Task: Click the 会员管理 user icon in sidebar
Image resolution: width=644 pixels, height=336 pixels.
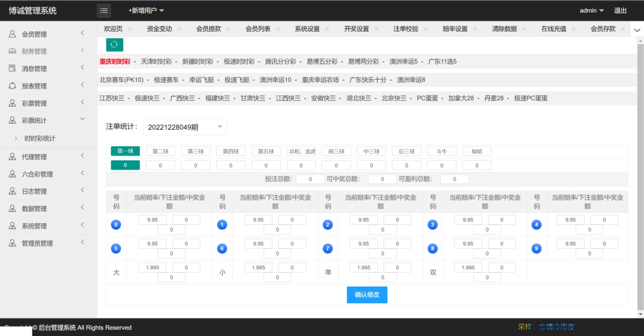Action: 13,34
